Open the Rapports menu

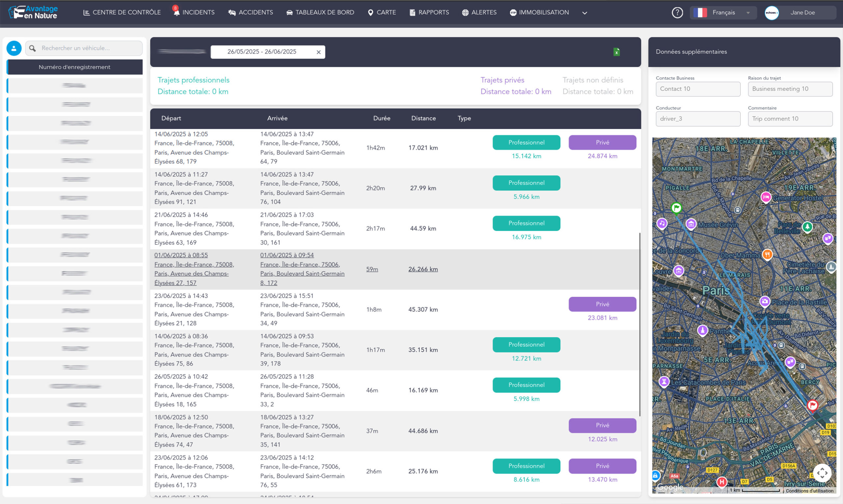point(429,12)
